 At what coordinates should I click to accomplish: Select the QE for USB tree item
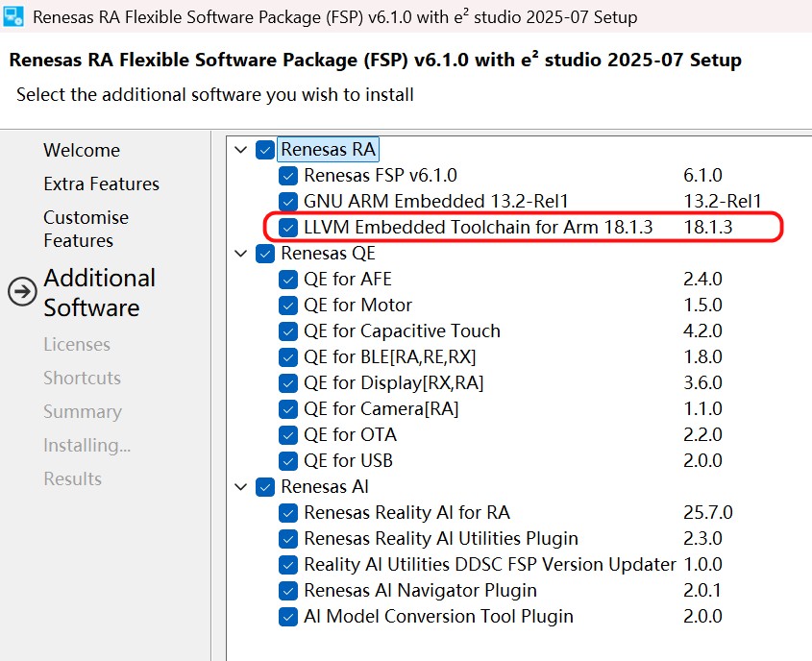(348, 461)
